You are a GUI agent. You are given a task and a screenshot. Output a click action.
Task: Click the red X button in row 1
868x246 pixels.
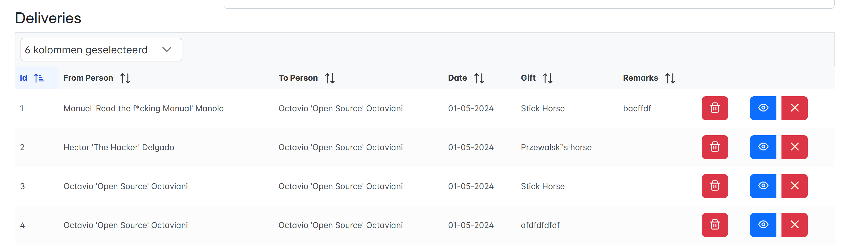(x=795, y=108)
